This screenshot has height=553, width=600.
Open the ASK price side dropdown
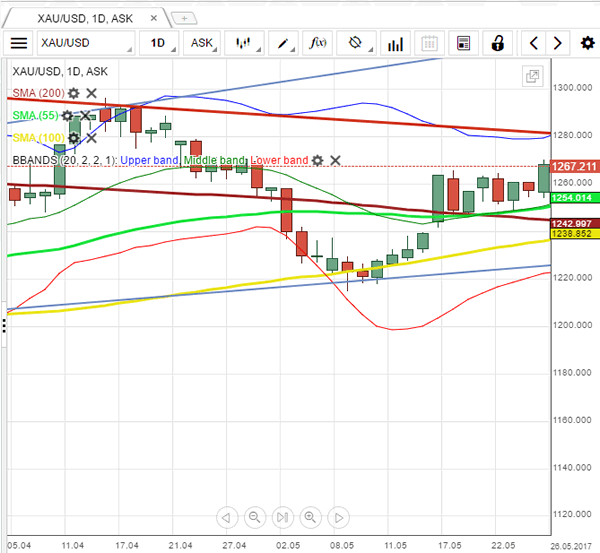[204, 43]
